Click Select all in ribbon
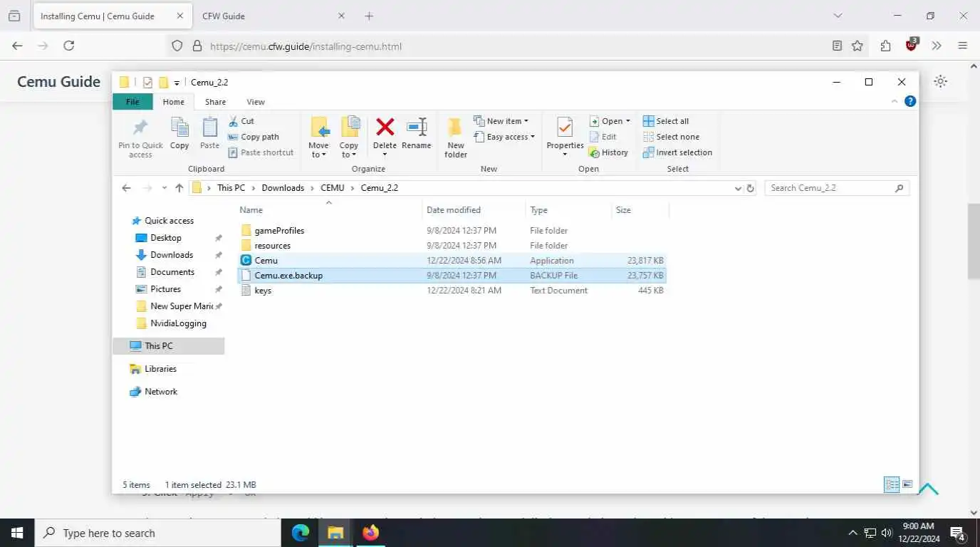Viewport: 980px width, 547px height. click(666, 121)
